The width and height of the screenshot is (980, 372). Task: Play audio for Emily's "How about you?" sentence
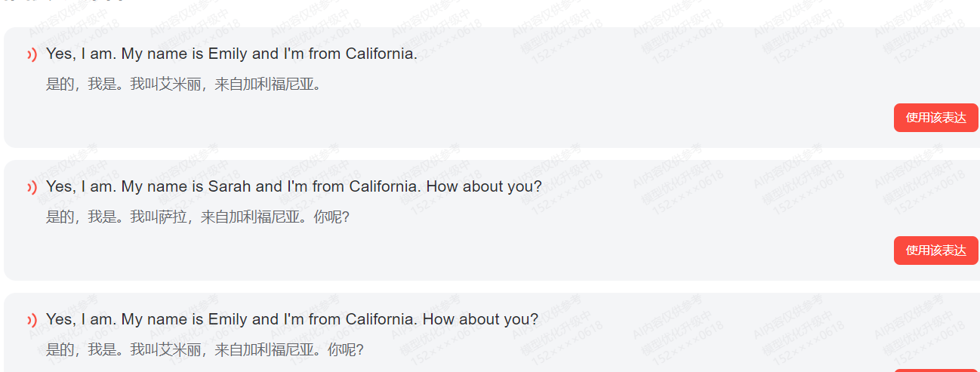(32, 320)
